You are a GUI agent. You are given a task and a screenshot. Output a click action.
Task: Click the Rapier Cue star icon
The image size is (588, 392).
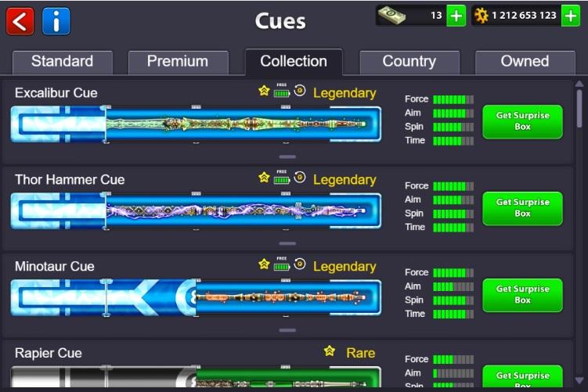330,351
